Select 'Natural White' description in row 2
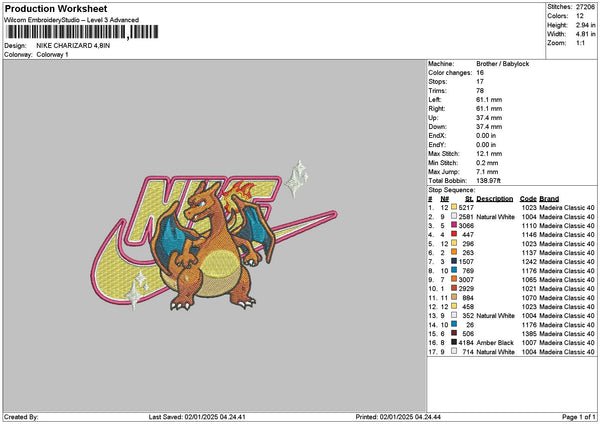This screenshot has width=600, height=424. 496,217
